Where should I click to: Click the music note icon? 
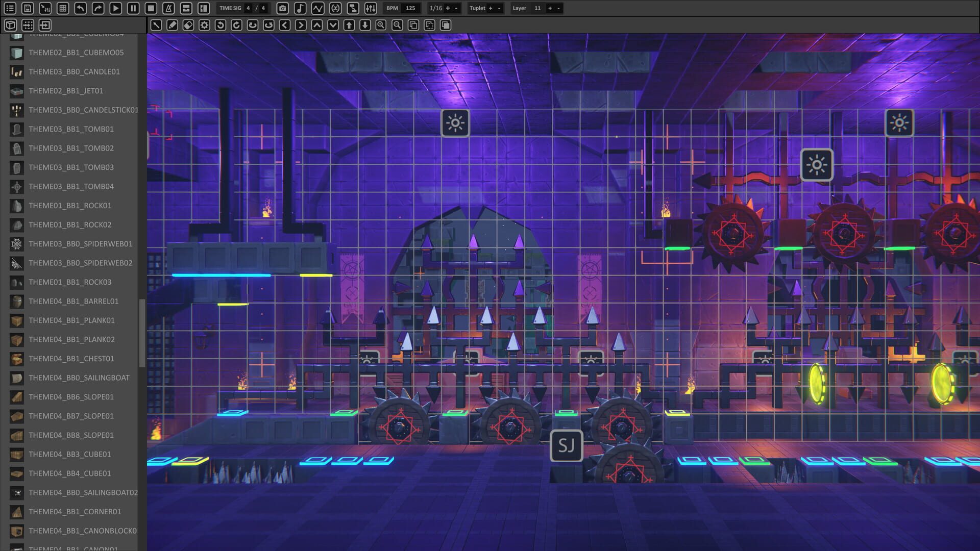pyautogui.click(x=300, y=8)
